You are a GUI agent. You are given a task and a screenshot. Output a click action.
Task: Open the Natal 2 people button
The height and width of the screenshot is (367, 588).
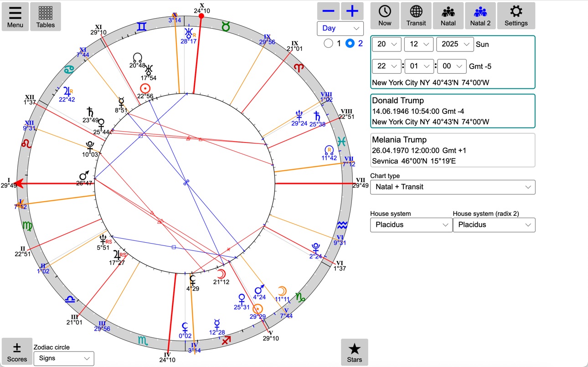tap(480, 15)
